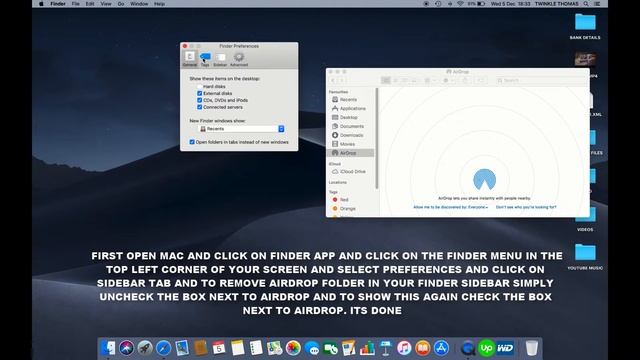Viewport: 640px width, 360px height.
Task: Open the Upwork app from the Dock
Action: pos(487,348)
